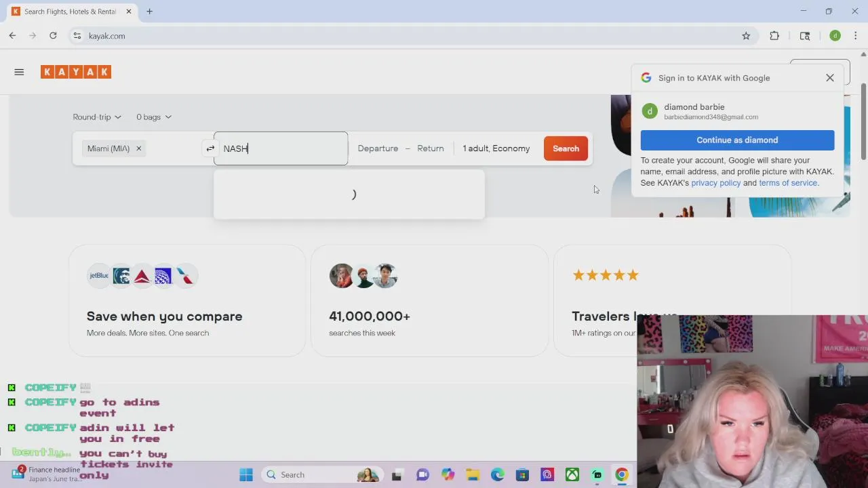Click the 41,000,000+ searches text
The image size is (868, 488).
point(370,317)
